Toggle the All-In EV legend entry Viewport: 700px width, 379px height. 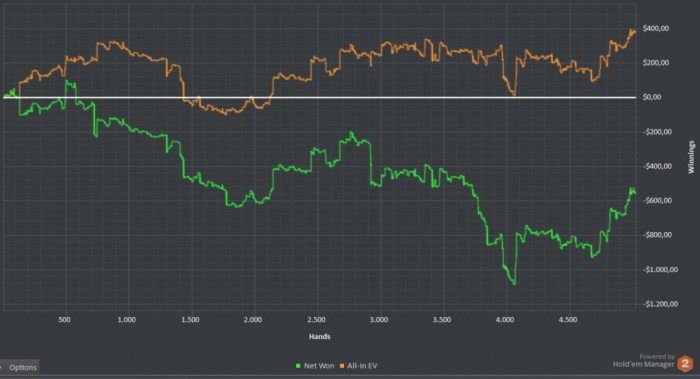(358, 366)
